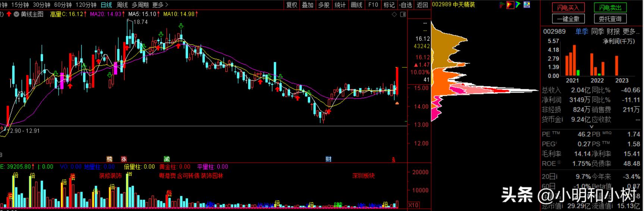Click the 减 event marker
The height and width of the screenshot is (211, 644).
tap(166, 159)
